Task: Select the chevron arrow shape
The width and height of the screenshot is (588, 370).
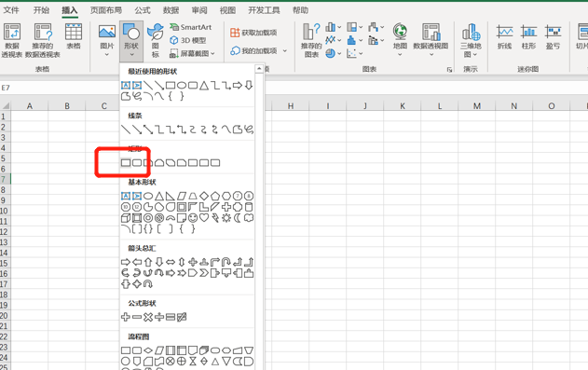Action: click(204, 273)
